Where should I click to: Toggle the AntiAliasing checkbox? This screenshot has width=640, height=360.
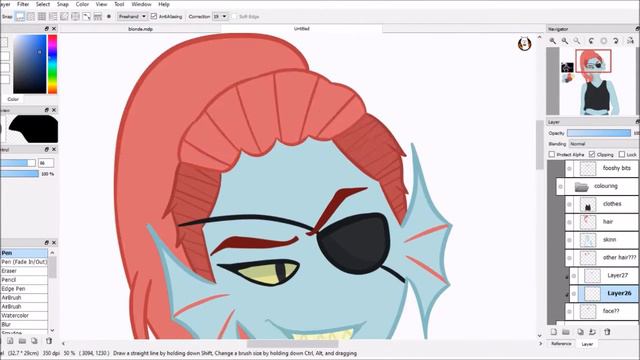[x=154, y=16]
